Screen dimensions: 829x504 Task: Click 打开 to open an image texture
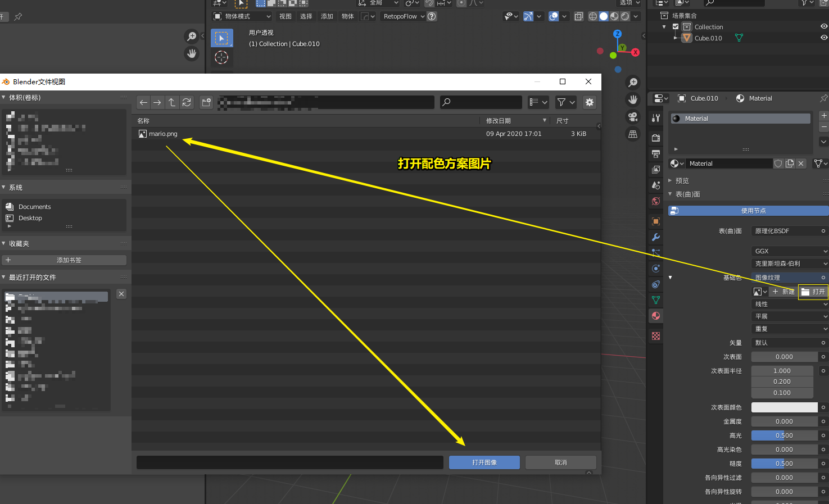tap(813, 292)
